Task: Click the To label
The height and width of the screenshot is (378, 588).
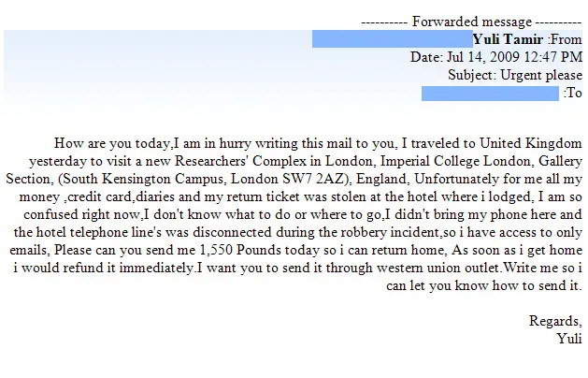Action: coord(573,93)
